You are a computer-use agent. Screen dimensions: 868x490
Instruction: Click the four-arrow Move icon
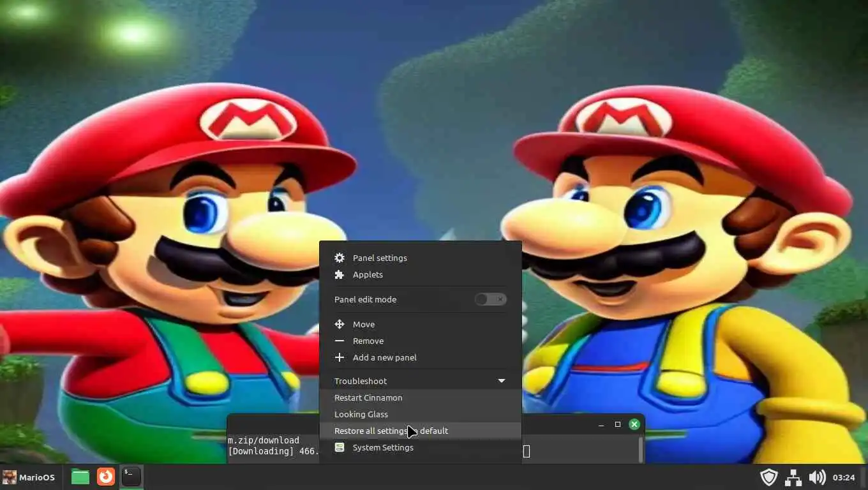pos(340,324)
